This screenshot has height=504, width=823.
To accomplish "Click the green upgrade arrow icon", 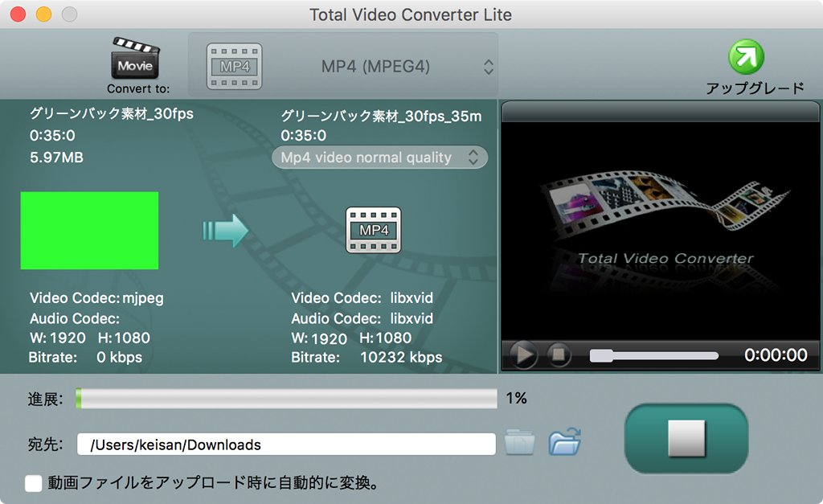I will click(x=746, y=57).
